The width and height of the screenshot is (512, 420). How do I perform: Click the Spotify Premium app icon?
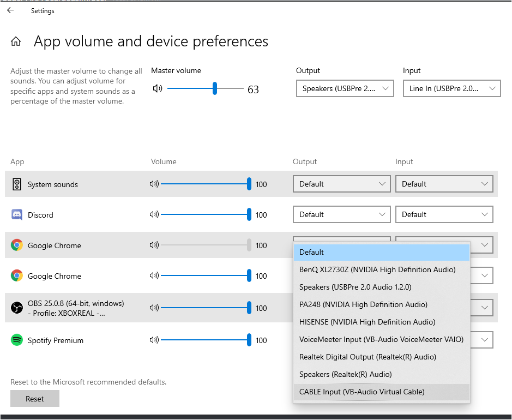(x=17, y=340)
